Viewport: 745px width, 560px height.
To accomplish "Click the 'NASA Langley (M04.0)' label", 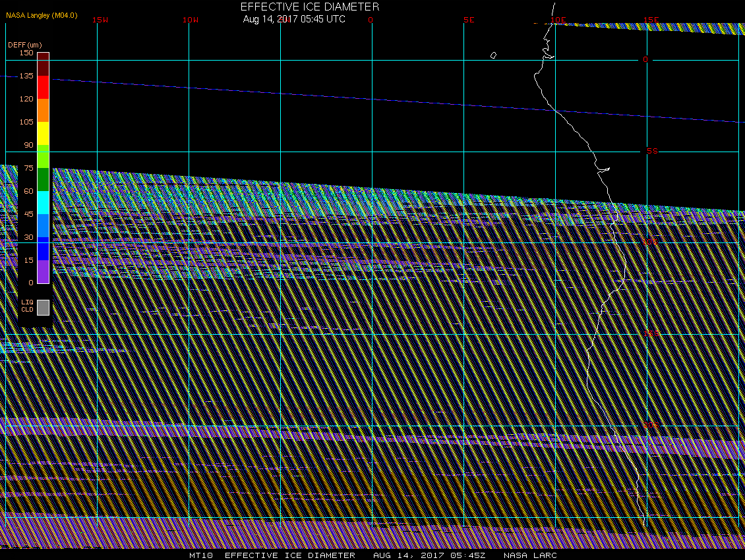I will coord(42,15).
